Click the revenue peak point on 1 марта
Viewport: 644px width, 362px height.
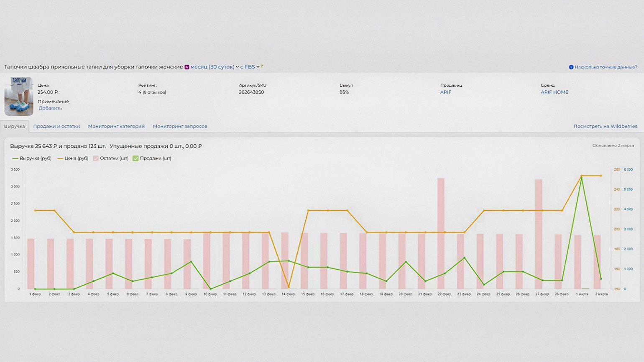pyautogui.click(x=581, y=178)
